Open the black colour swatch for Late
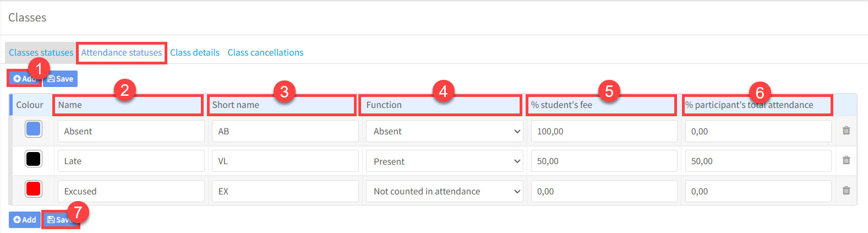Screen dimensions: 868x233 pos(34,159)
